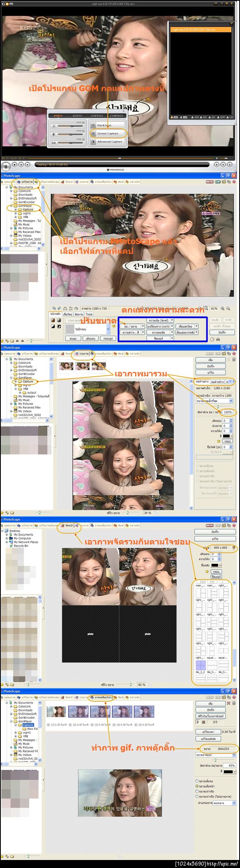Click background color swatch in page window

[216, 565]
